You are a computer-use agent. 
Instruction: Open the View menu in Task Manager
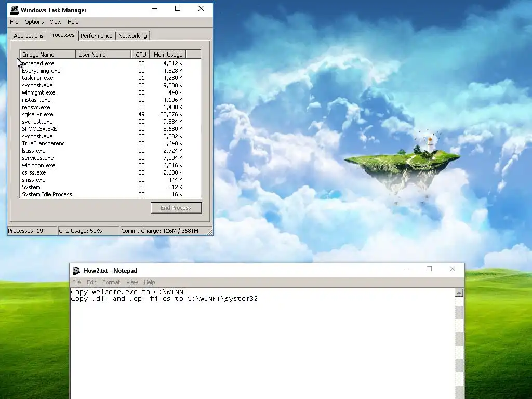[56, 22]
